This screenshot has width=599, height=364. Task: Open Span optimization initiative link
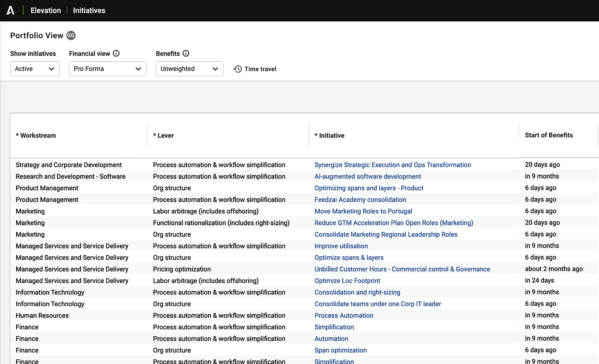click(x=340, y=350)
